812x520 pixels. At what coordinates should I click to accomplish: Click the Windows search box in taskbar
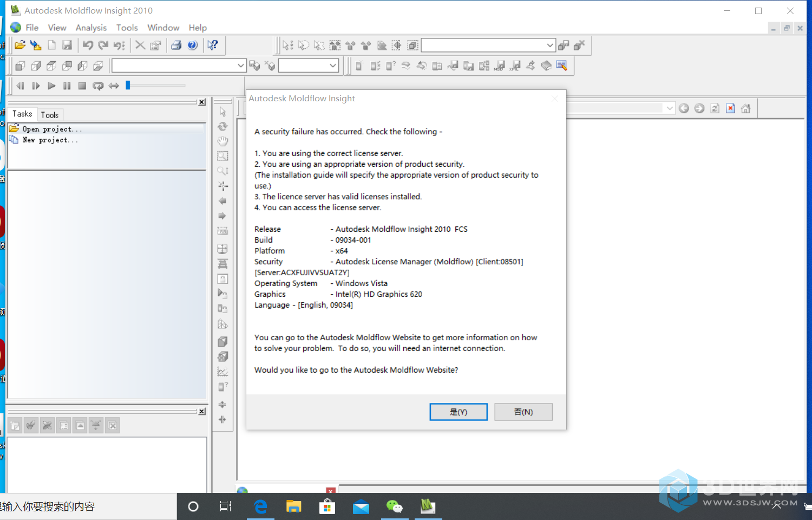click(88, 506)
